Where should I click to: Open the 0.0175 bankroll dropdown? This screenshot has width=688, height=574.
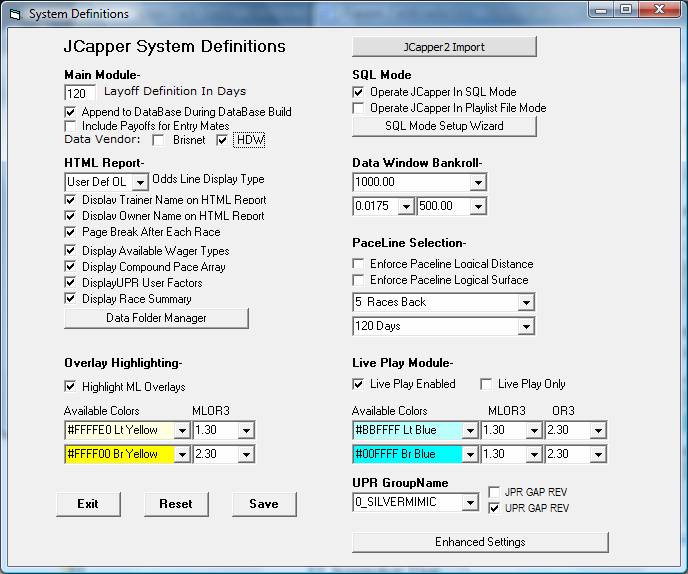pos(406,206)
